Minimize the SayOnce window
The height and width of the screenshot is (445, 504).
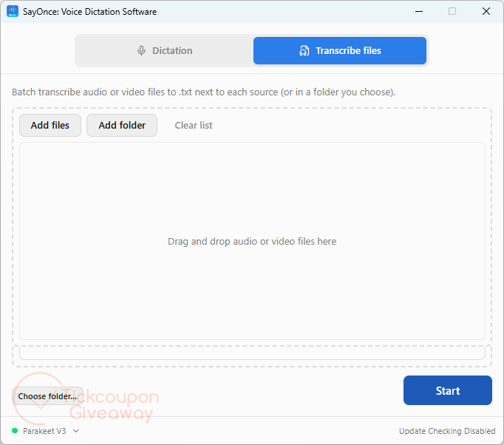(419, 12)
